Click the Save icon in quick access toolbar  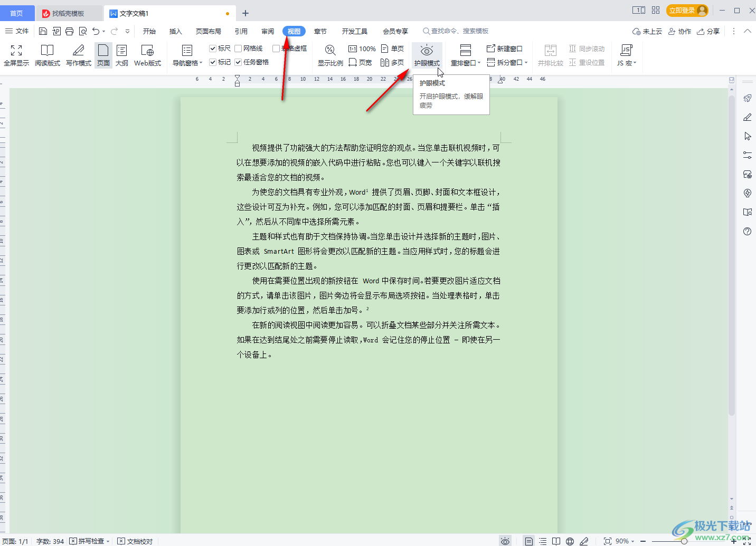(x=43, y=31)
